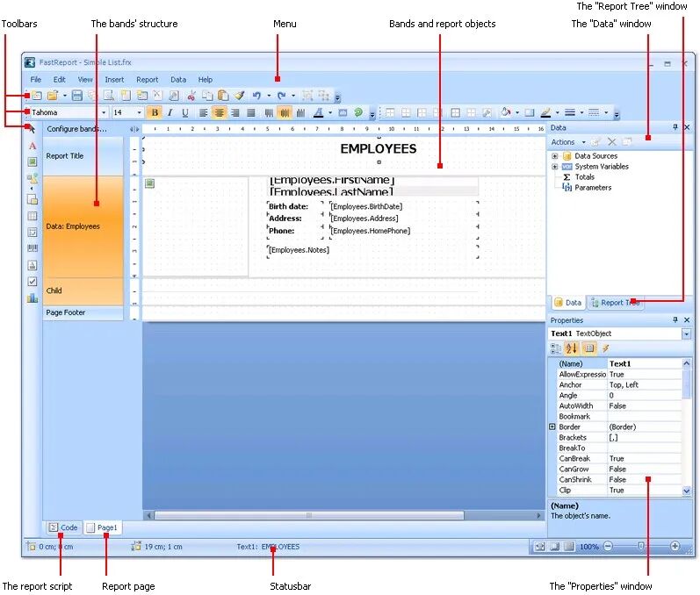Select the Barcode object tool
Viewport: 700px width, 595px height.
click(32, 248)
